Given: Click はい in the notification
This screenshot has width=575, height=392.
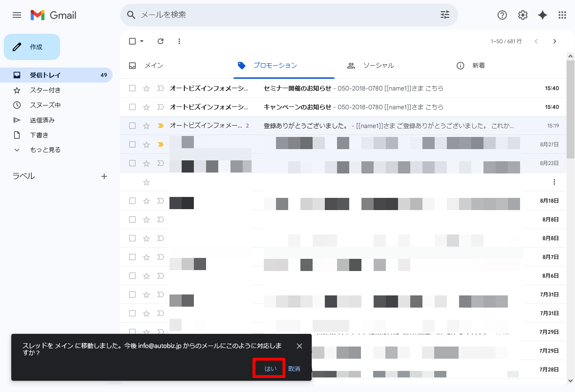Looking at the screenshot, I should click(270, 369).
